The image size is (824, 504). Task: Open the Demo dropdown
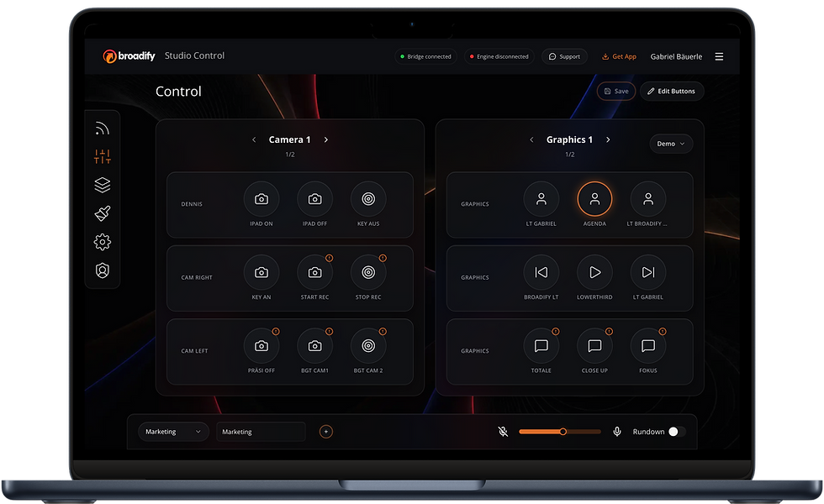point(671,144)
